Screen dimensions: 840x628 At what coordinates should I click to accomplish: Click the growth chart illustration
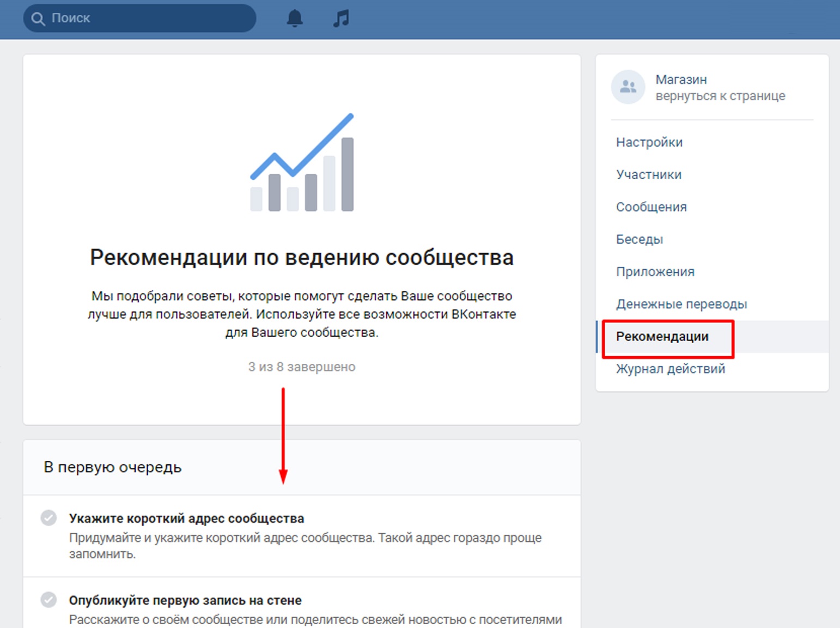click(302, 162)
